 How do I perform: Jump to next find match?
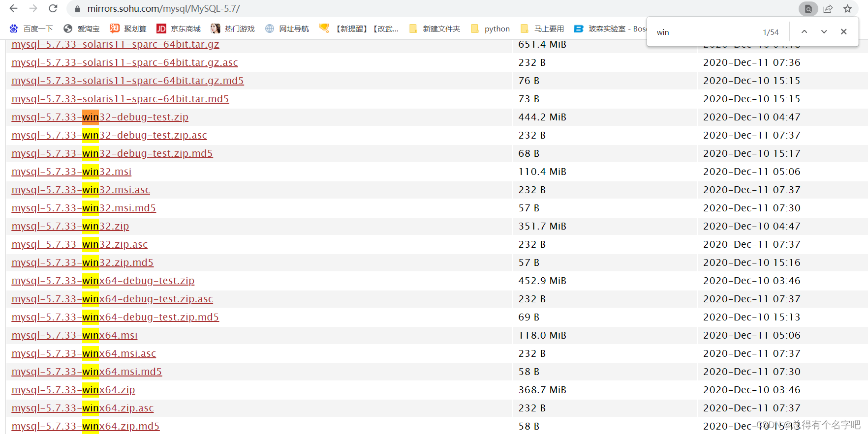tap(824, 32)
